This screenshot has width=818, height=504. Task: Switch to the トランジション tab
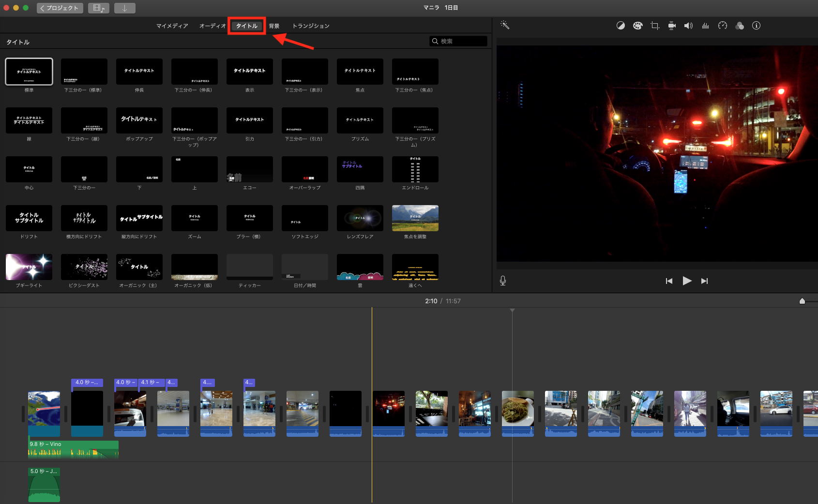311,26
